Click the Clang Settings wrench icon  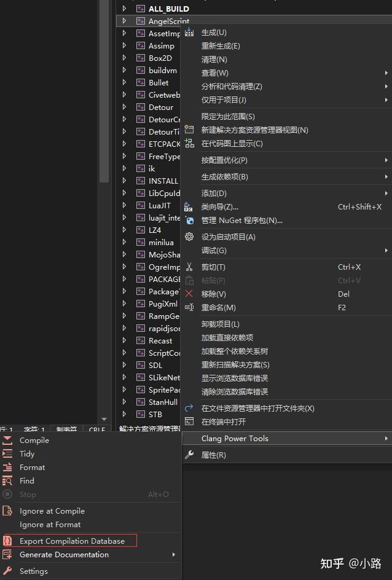click(7, 571)
